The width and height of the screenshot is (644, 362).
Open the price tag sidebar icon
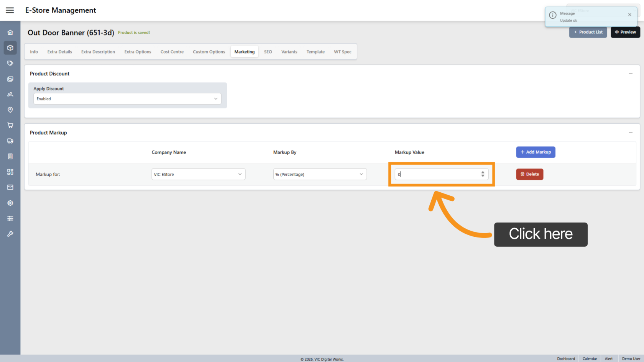10,63
